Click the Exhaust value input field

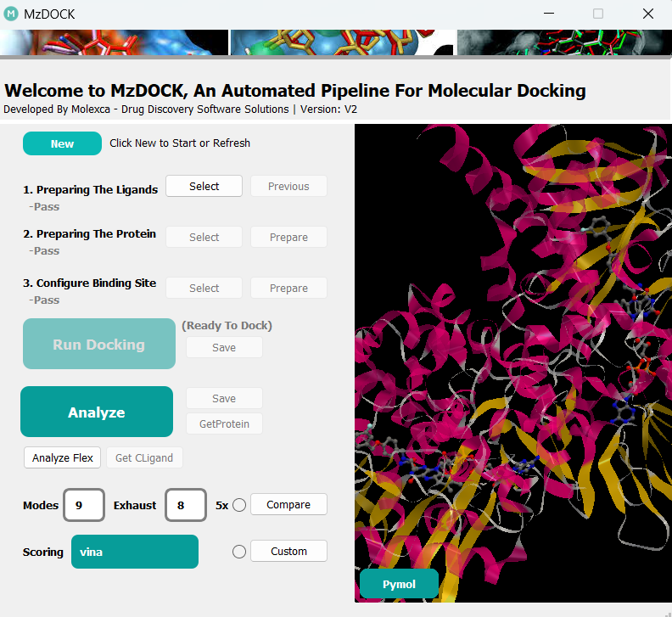point(186,504)
